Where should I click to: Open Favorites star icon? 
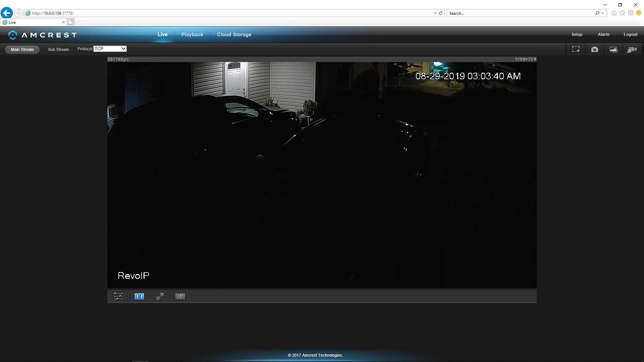point(623,13)
